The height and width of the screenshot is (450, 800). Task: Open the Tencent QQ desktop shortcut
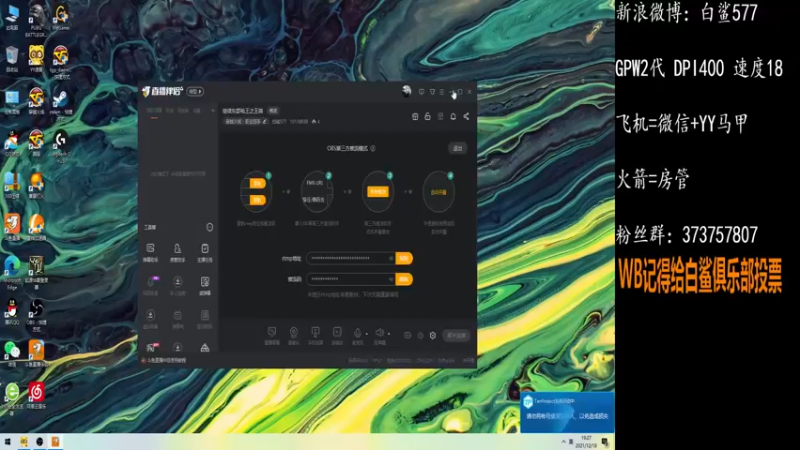pyautogui.click(x=12, y=311)
